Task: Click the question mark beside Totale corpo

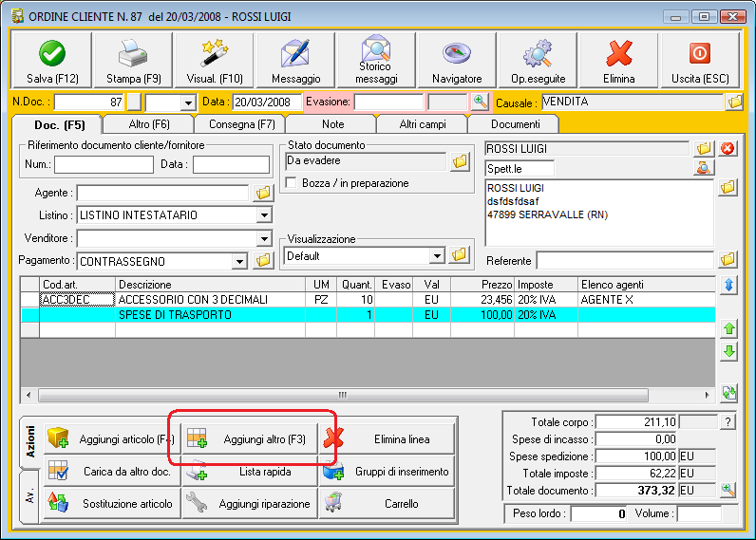Action: (x=728, y=422)
